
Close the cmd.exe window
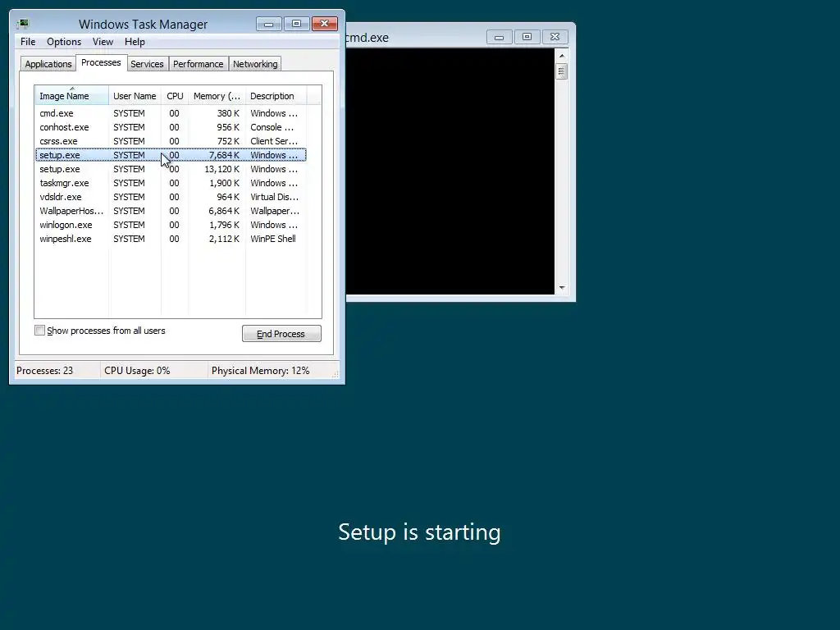(555, 37)
